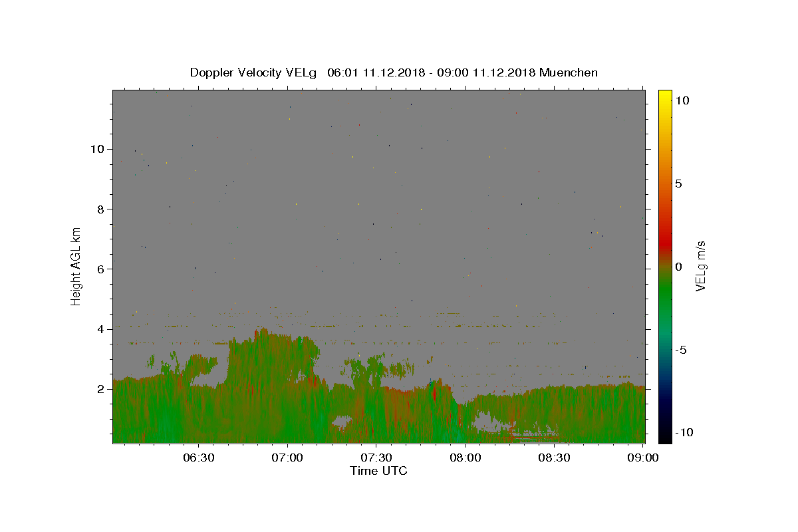This screenshot has height=532, width=798.
Task: Pick the dark bottom of the colorbar
Action: [x=664, y=432]
